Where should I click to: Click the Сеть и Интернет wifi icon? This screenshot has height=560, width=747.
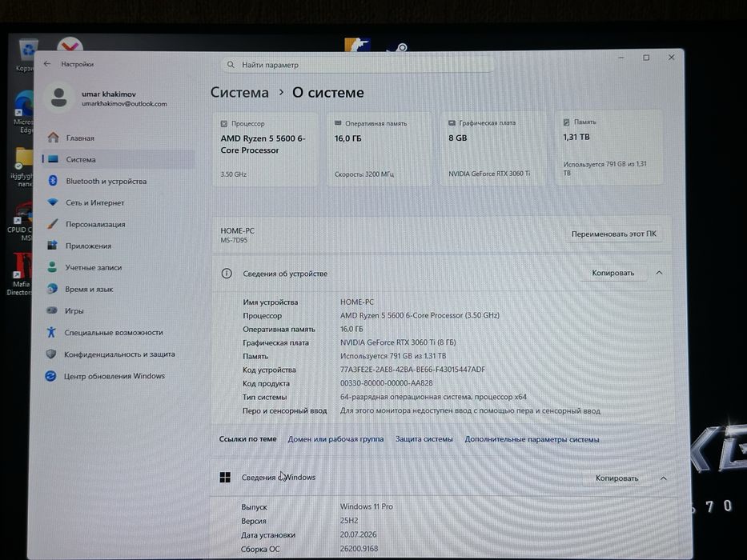[52, 202]
